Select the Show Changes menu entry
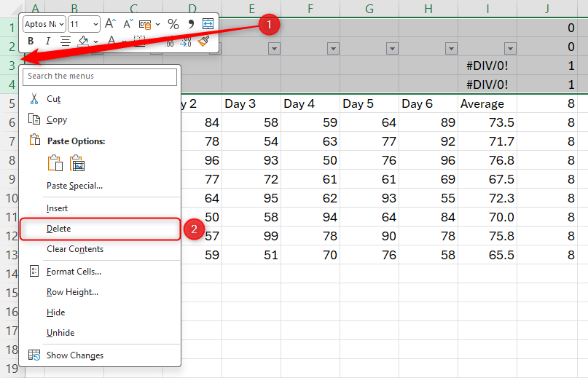588x378 pixels. [x=75, y=355]
